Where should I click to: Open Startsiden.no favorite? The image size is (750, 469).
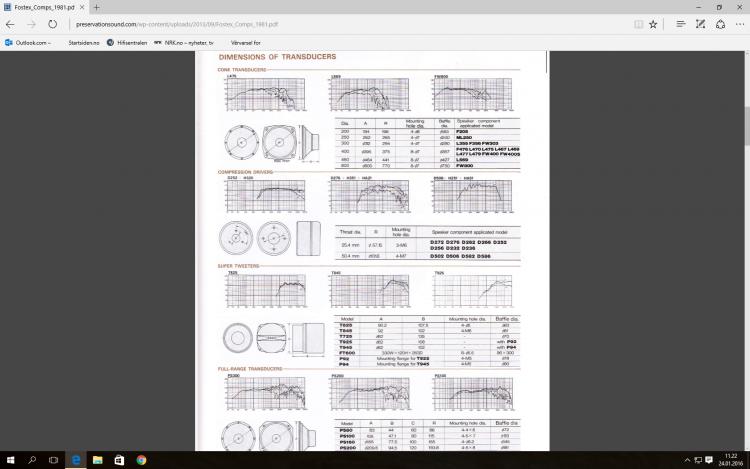[x=84, y=43]
